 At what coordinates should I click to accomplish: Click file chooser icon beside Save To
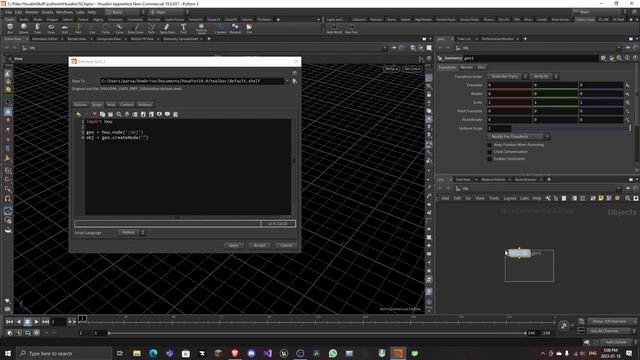tap(295, 81)
